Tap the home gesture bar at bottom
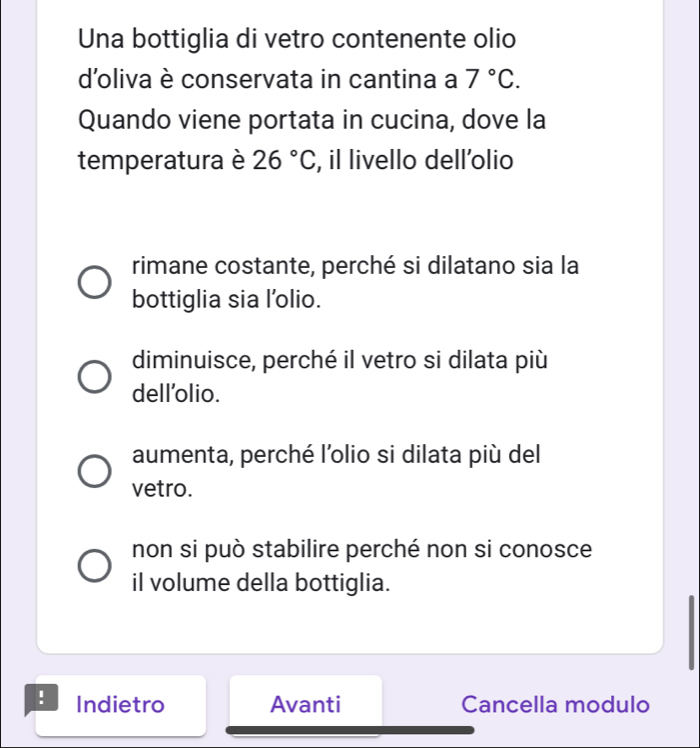This screenshot has height=748, width=700. click(x=350, y=729)
